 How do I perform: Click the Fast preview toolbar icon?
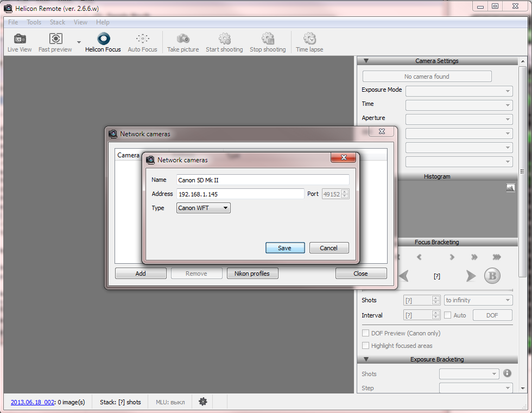coord(55,42)
